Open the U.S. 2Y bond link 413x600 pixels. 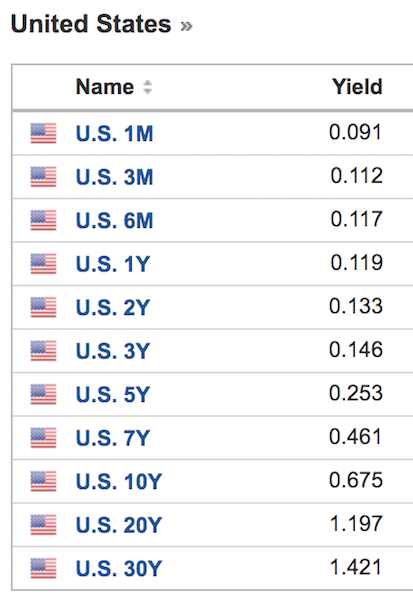113,307
